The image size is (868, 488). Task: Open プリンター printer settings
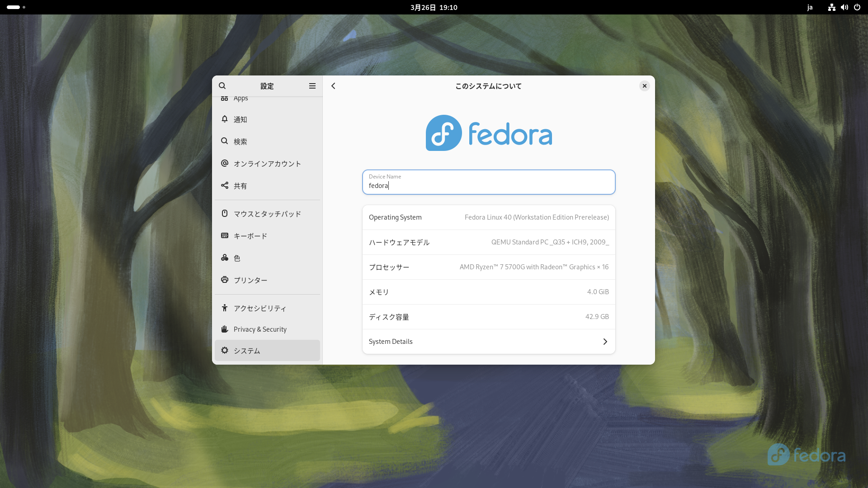click(x=267, y=280)
